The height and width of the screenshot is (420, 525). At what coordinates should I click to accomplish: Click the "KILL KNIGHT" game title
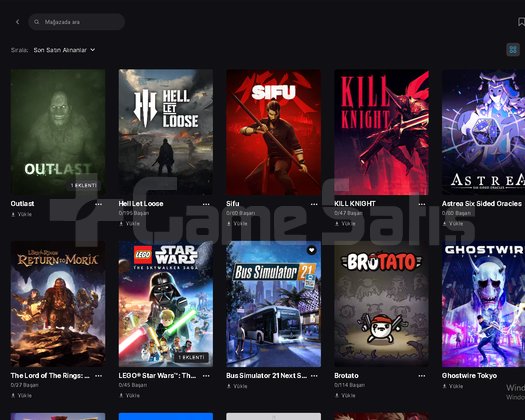[355, 204]
